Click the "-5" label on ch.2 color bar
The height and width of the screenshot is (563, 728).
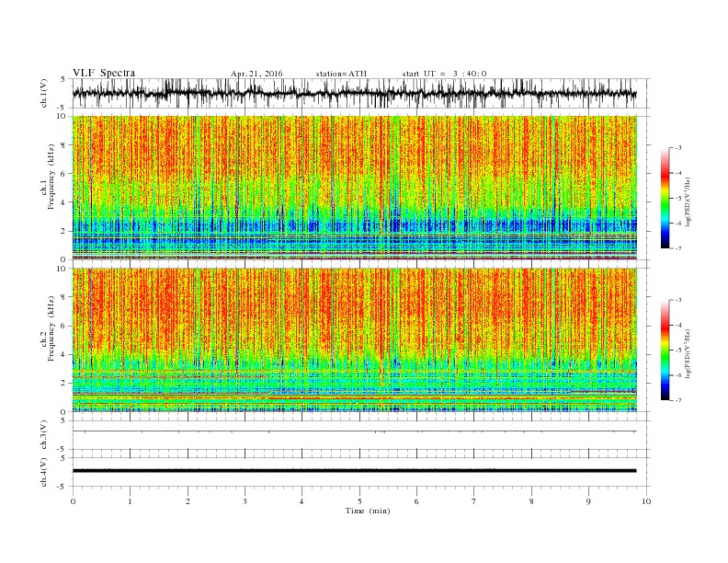point(678,350)
